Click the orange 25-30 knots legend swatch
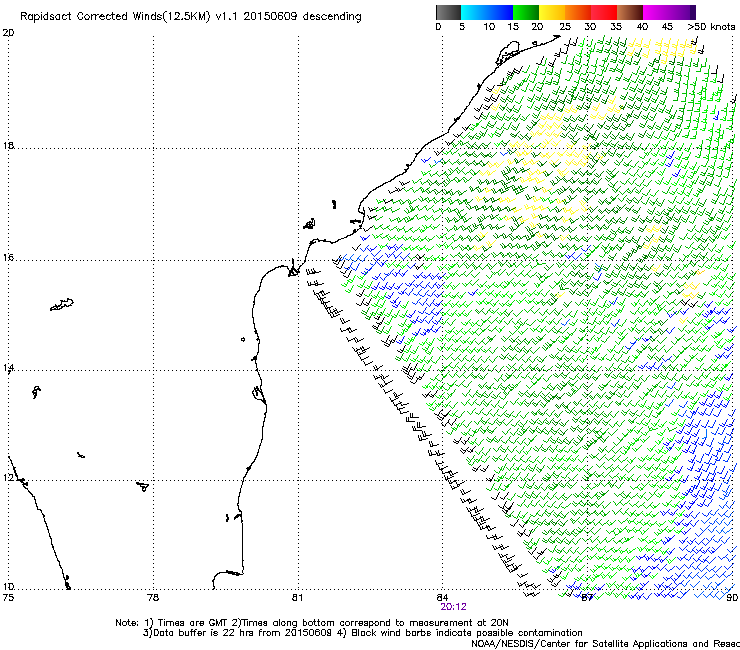This screenshot has height=650, width=740. coord(578,12)
